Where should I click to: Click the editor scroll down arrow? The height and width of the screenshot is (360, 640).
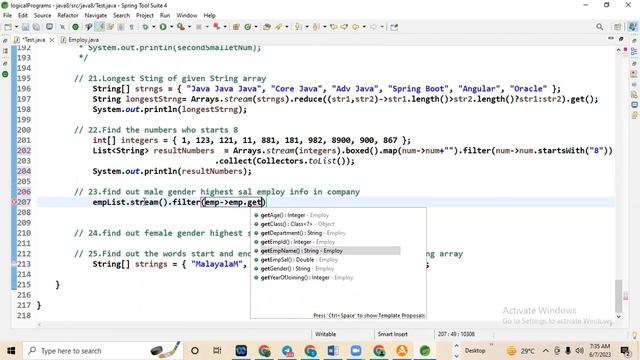(619, 317)
